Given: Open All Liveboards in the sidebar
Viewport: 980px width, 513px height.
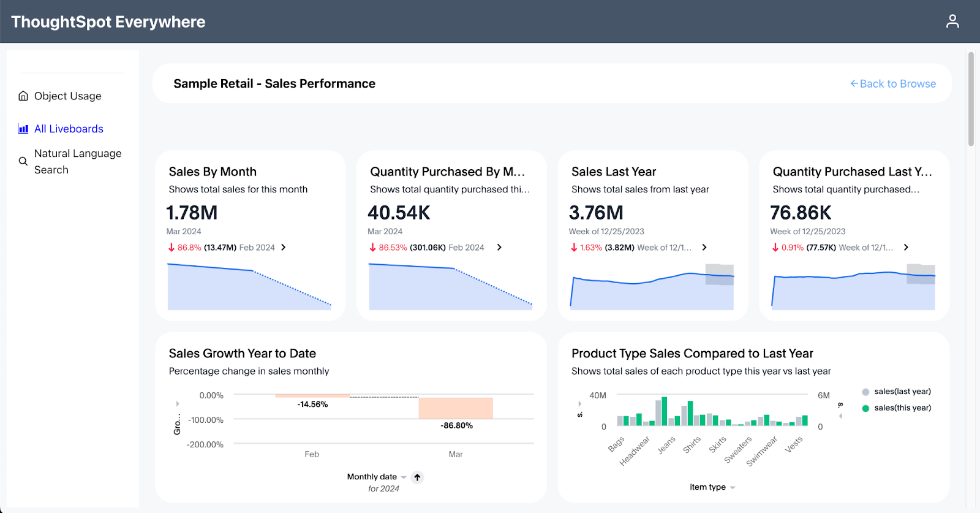Looking at the screenshot, I should click(x=69, y=129).
